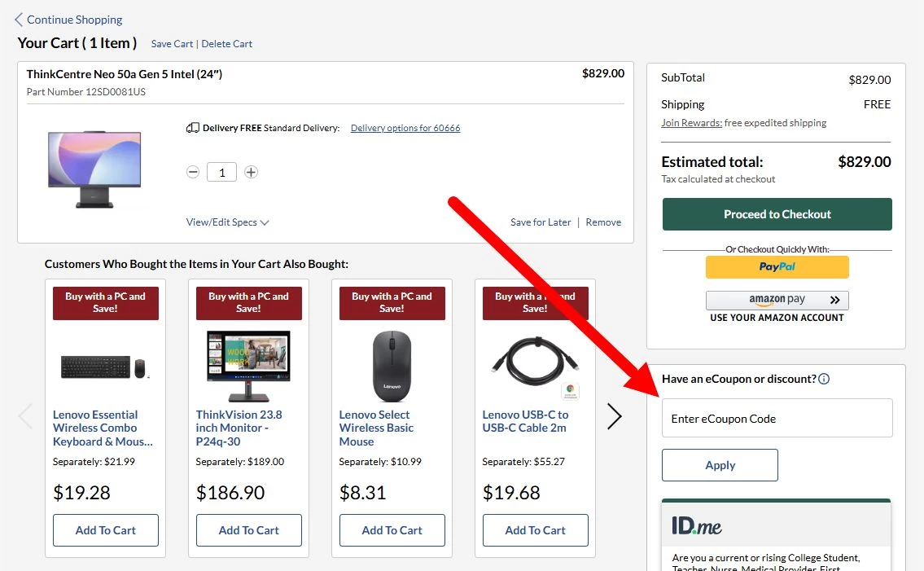Apply the eCoupon code
This screenshot has height=571, width=924.
720,465
